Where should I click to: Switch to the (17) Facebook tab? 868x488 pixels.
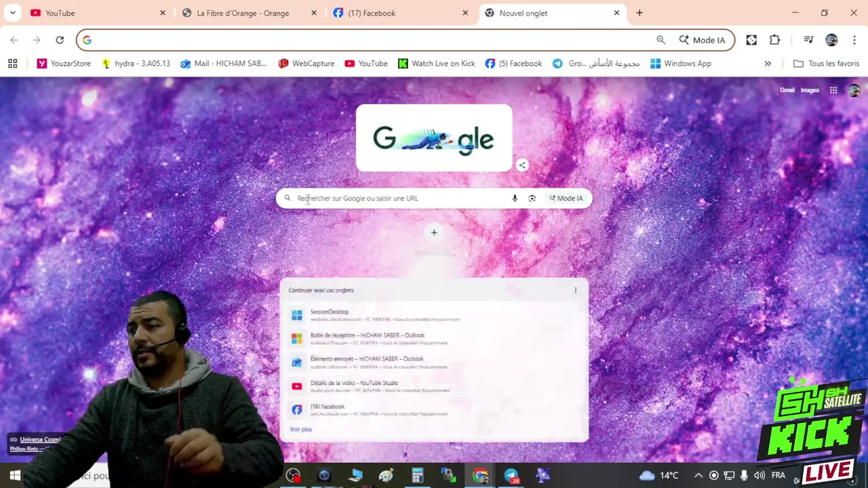tap(401, 13)
